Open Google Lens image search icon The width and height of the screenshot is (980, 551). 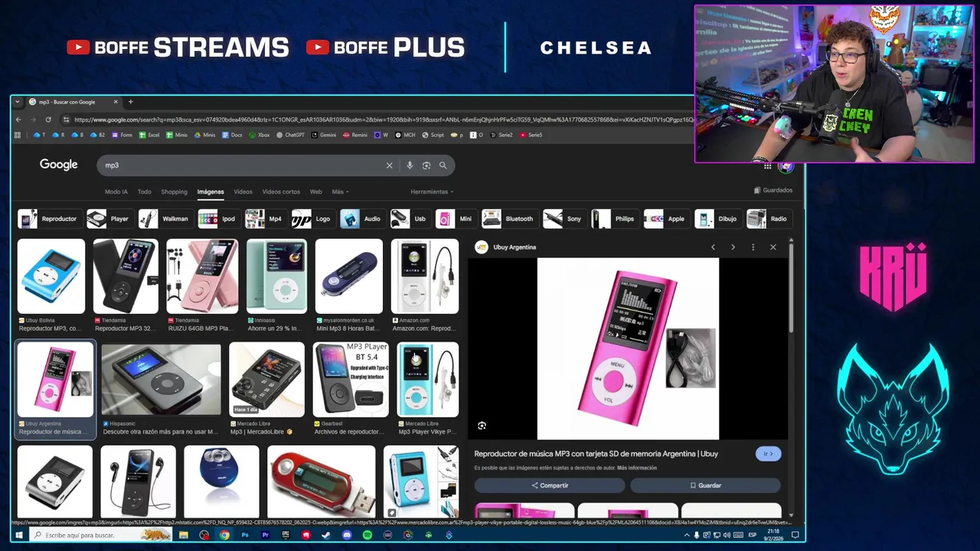tap(426, 165)
